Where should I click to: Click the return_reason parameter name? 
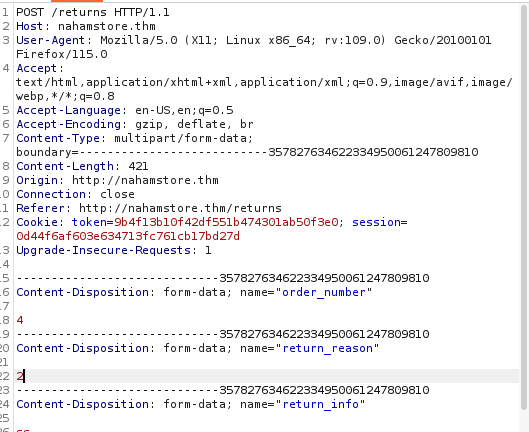pos(328,348)
